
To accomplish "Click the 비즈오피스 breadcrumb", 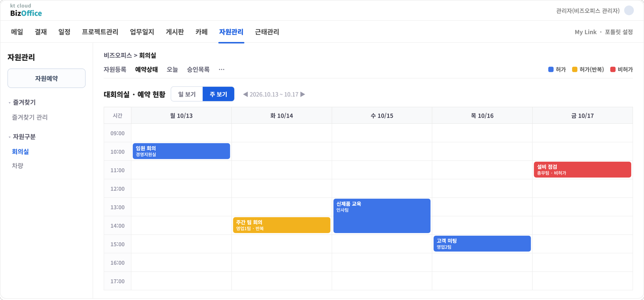I will pos(118,56).
